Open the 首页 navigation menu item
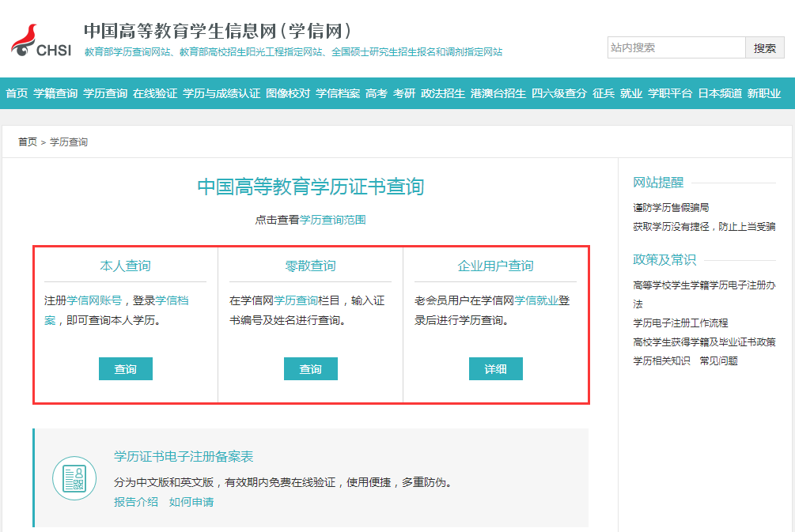 point(17,93)
